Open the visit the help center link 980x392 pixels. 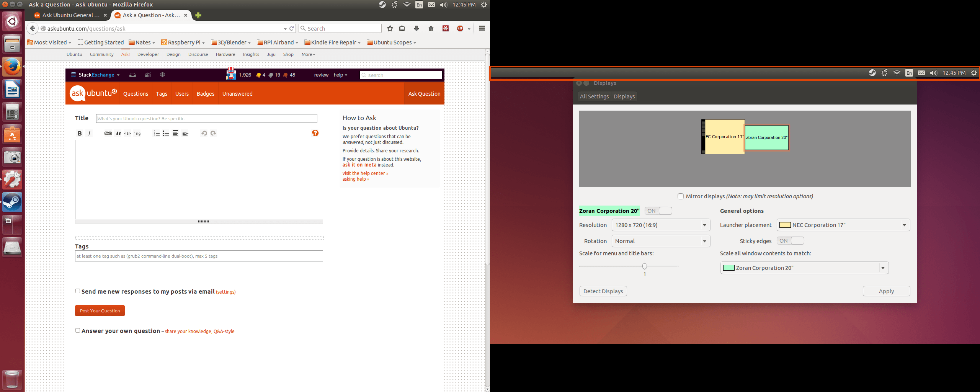[365, 173]
